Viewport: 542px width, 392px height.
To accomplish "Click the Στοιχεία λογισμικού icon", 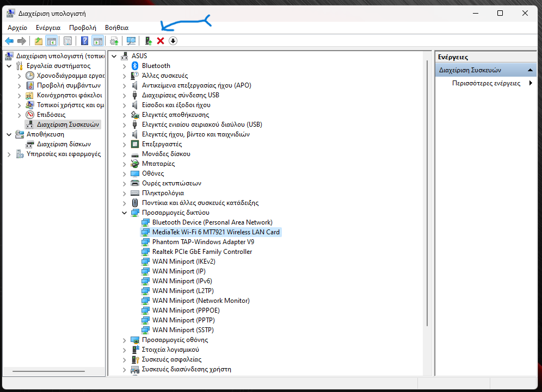I will point(135,350).
